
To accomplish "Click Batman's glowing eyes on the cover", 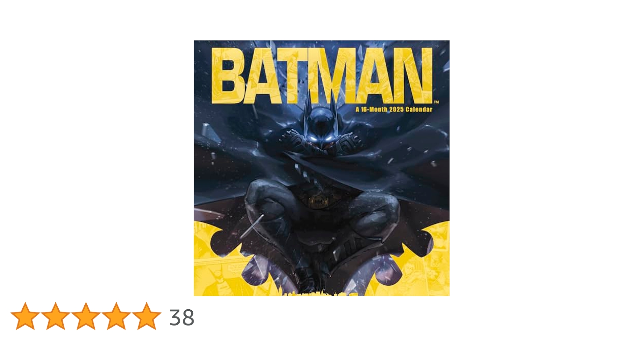I will pos(322,139).
